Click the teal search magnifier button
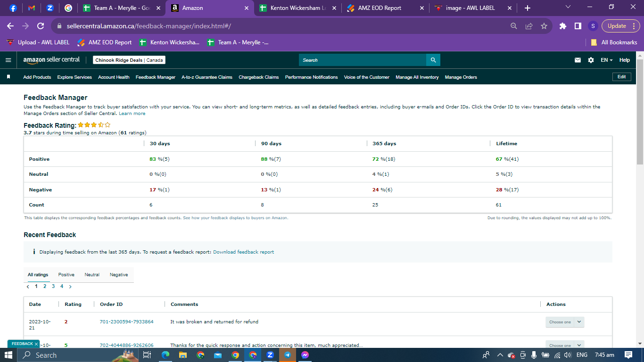 pyautogui.click(x=433, y=60)
